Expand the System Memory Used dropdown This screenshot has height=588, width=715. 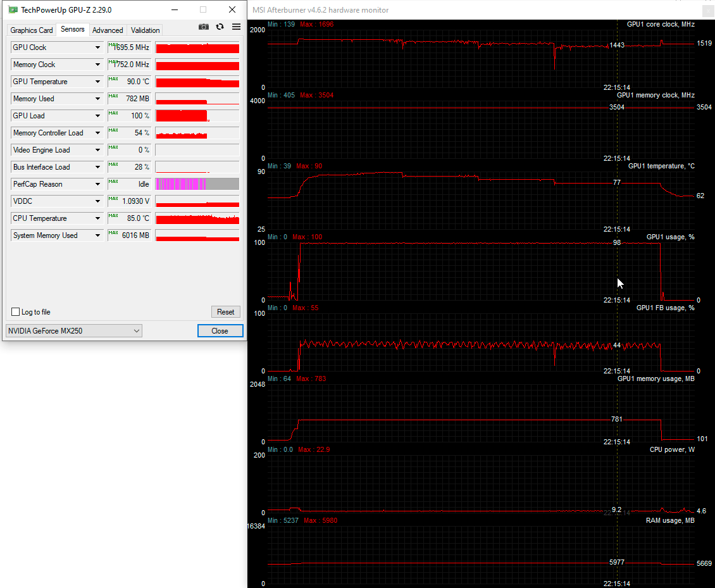pos(97,235)
